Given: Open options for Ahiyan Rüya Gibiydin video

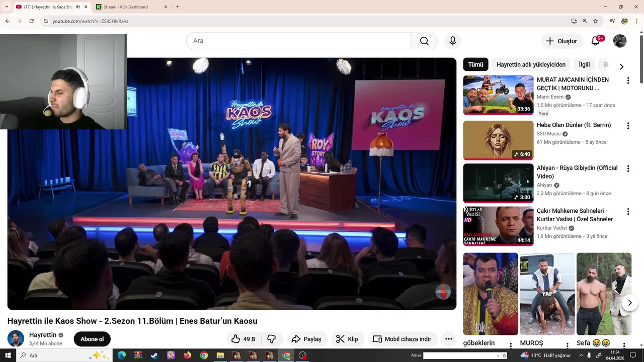Looking at the screenshot, I should [628, 168].
